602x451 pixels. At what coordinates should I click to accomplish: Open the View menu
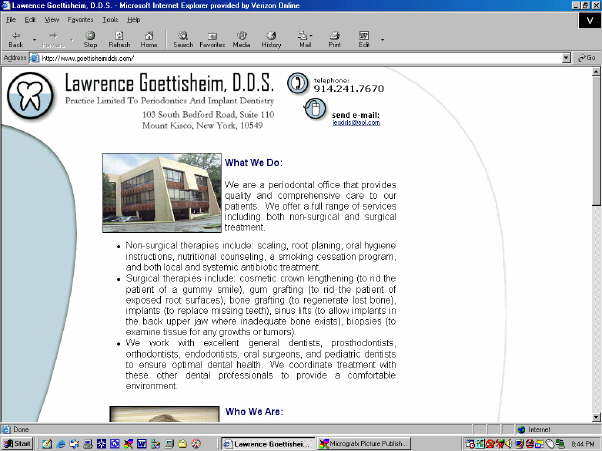(51, 20)
